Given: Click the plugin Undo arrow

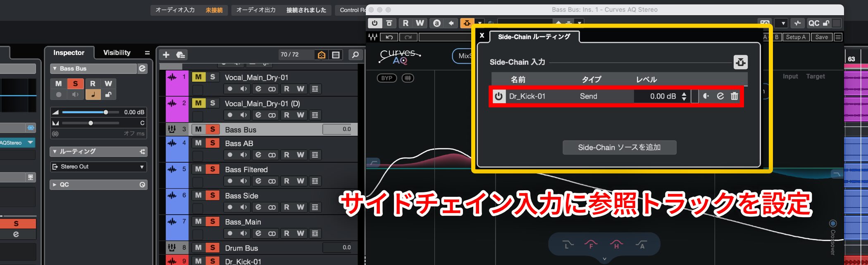Looking at the screenshot, I should coord(389,37).
